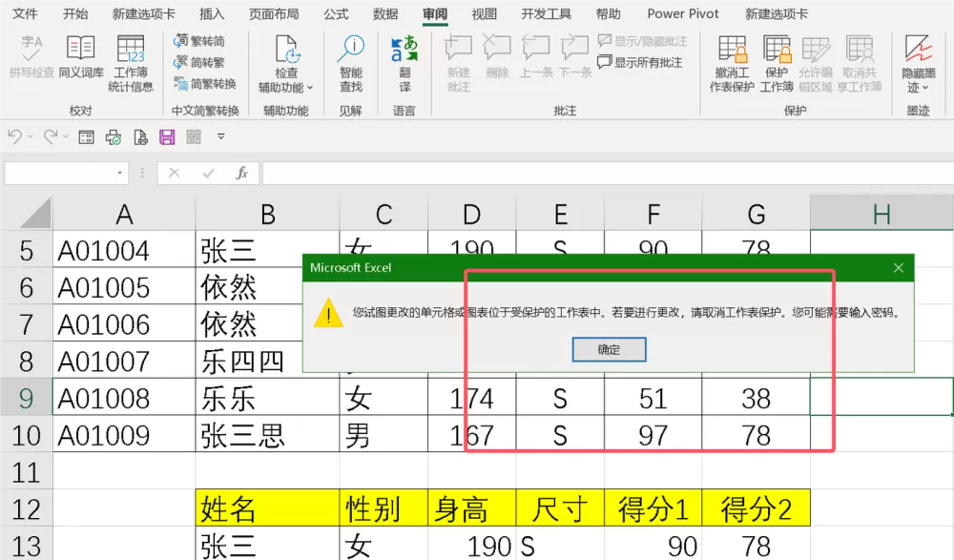Screen dimensions: 954x560
Task: Switch to the 公式 tab
Action: tap(336, 14)
